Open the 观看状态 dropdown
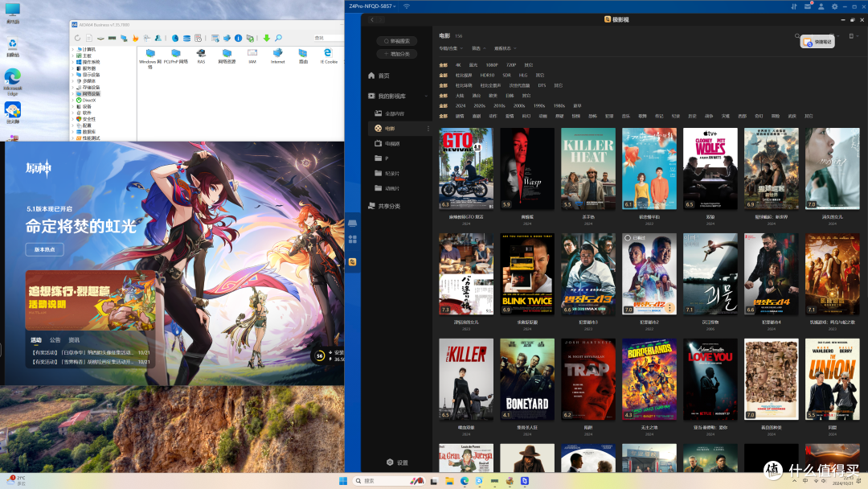Viewport: 868px width, 489px height. [x=505, y=49]
